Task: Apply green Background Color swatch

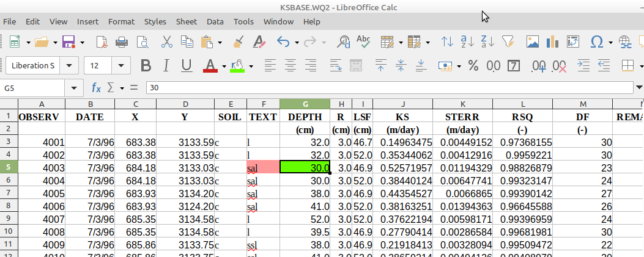Action: coord(237,65)
